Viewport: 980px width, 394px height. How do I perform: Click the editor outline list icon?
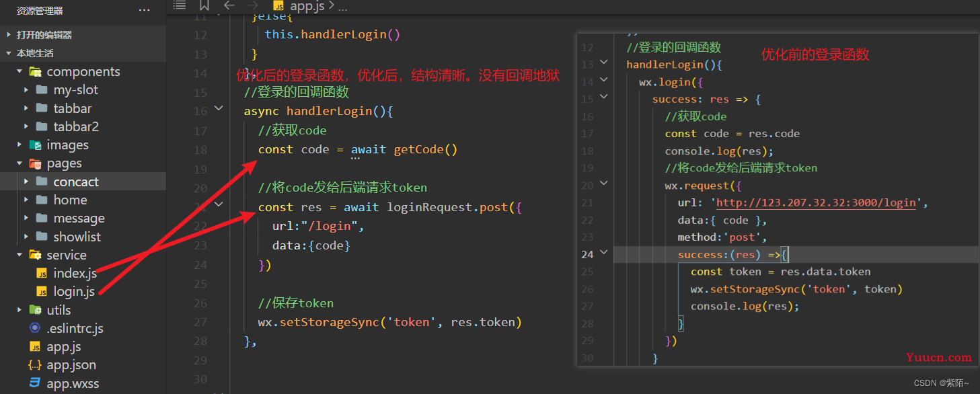179,5
